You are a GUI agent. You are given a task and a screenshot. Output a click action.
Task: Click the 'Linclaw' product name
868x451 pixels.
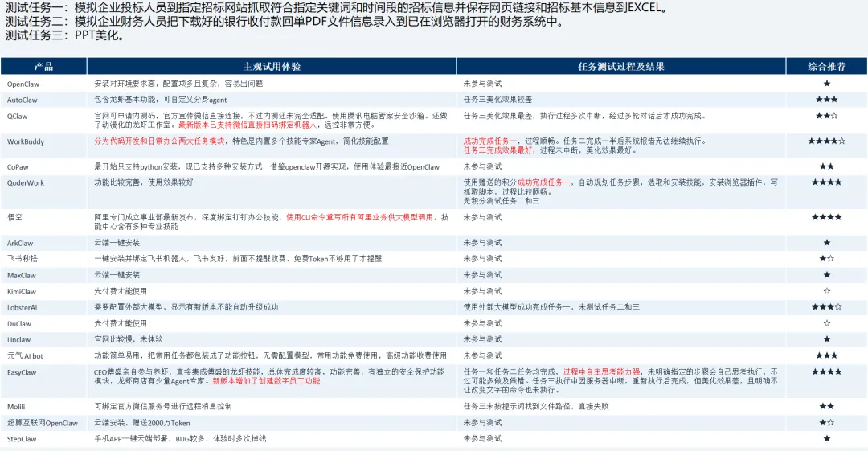tap(18, 339)
